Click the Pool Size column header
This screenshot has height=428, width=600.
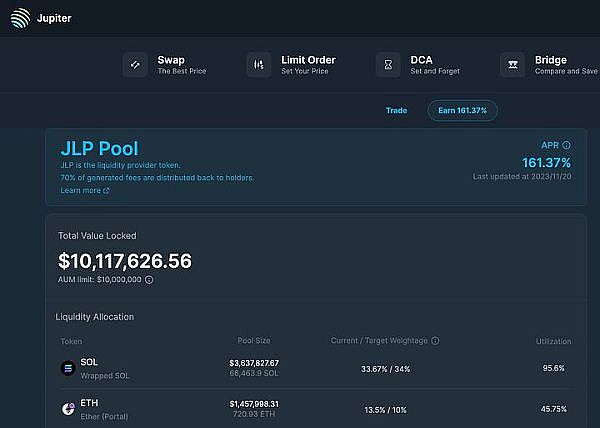[x=253, y=341]
